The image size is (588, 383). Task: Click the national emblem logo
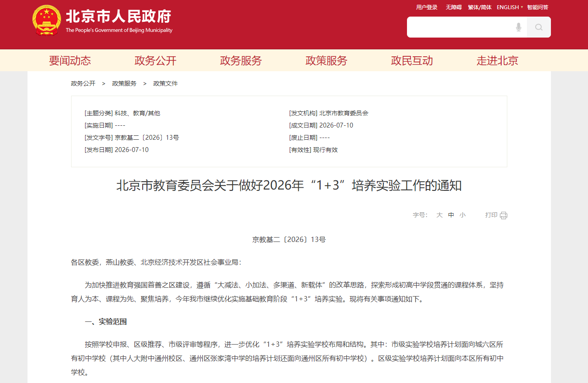pos(47,20)
